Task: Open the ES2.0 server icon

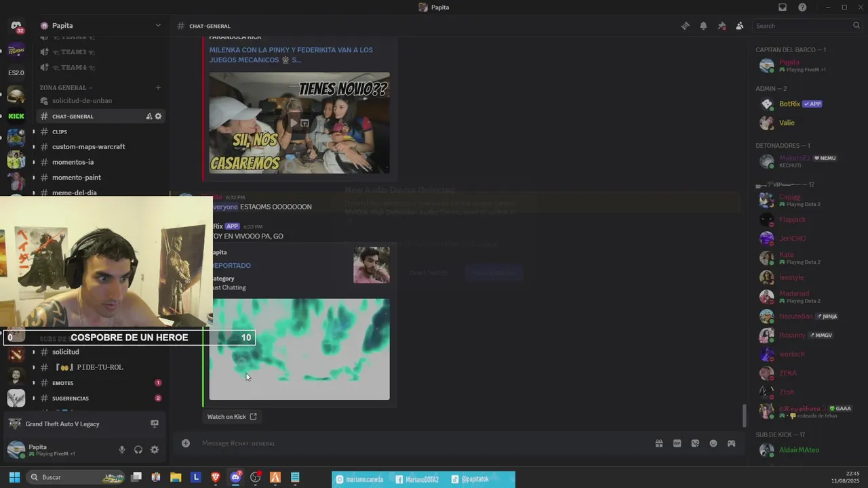Action: (16, 73)
